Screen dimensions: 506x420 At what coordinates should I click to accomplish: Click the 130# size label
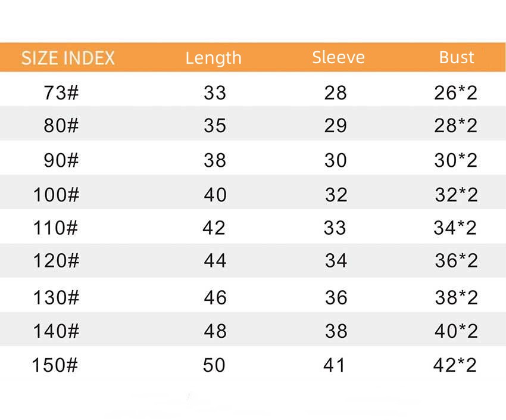55,297
